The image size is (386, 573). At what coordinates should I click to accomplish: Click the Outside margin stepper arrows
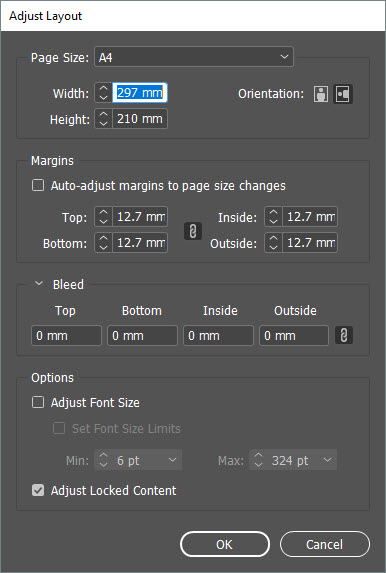coord(273,243)
